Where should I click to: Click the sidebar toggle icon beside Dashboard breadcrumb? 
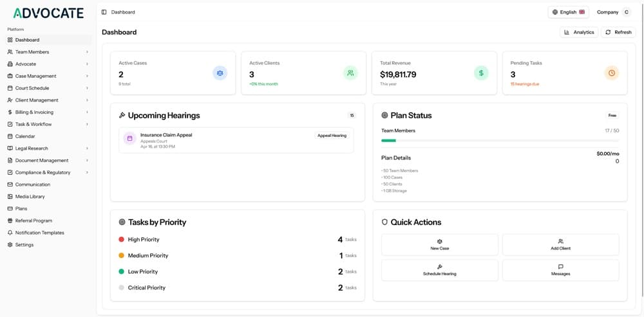(x=104, y=12)
